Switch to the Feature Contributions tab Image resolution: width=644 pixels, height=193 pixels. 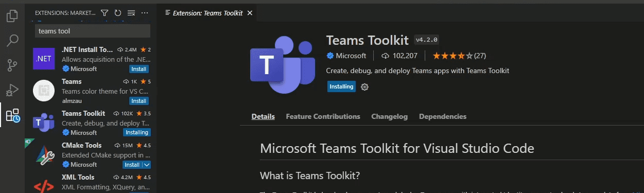[x=323, y=117]
